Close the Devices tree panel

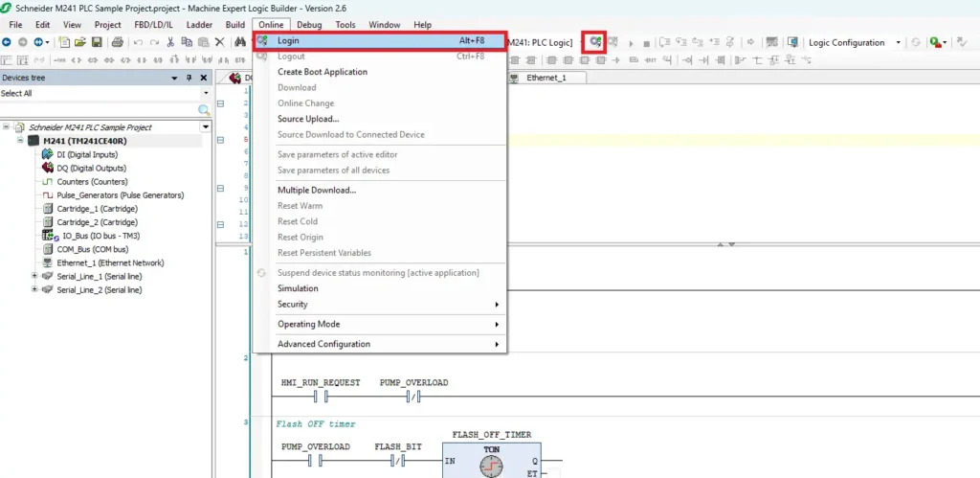[x=203, y=79]
